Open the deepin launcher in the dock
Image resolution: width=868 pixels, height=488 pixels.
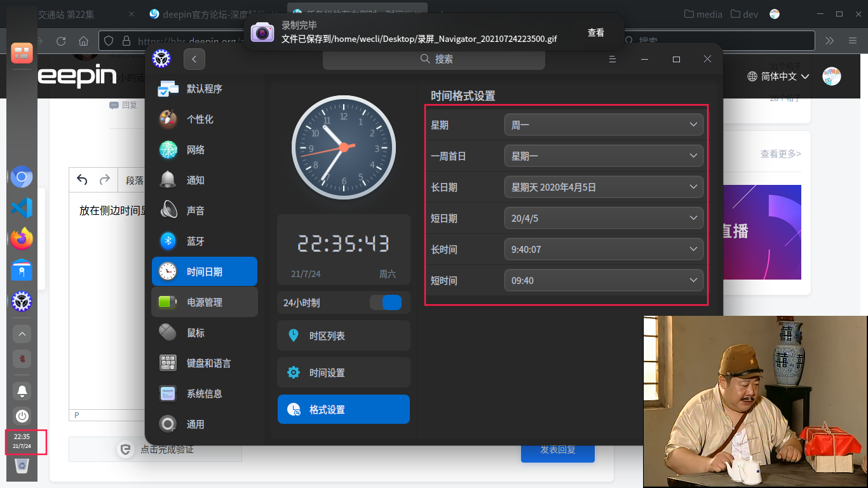pyautogui.click(x=22, y=53)
